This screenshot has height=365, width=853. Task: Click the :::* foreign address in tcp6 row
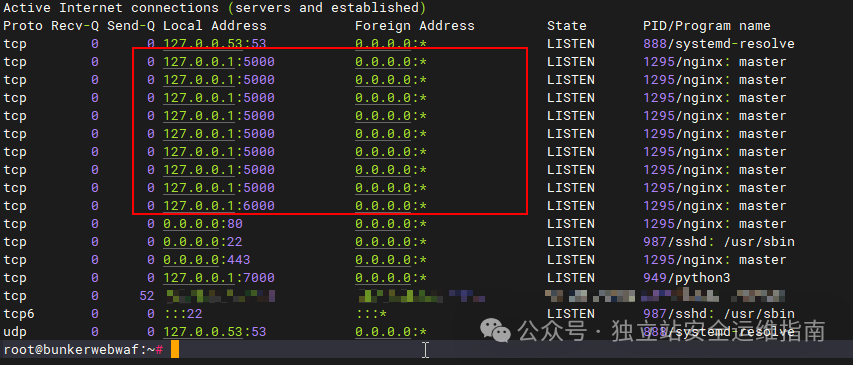(371, 313)
